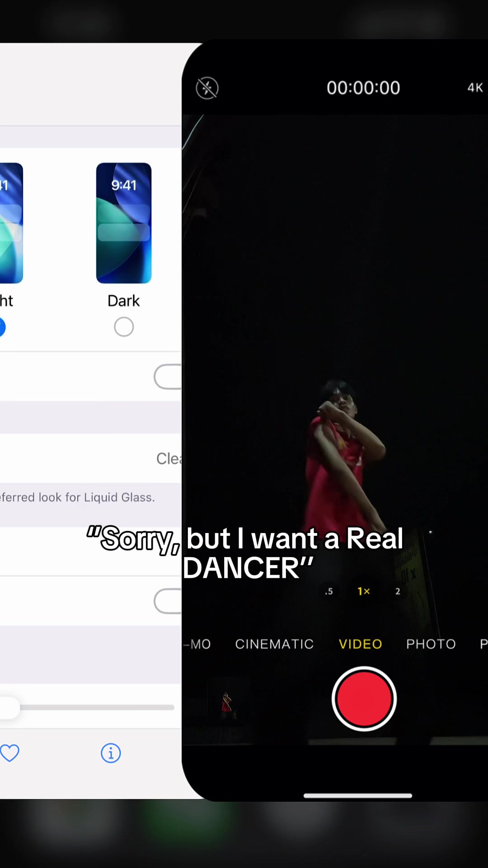
Task: Select 1× zoom level
Action: coord(364,591)
